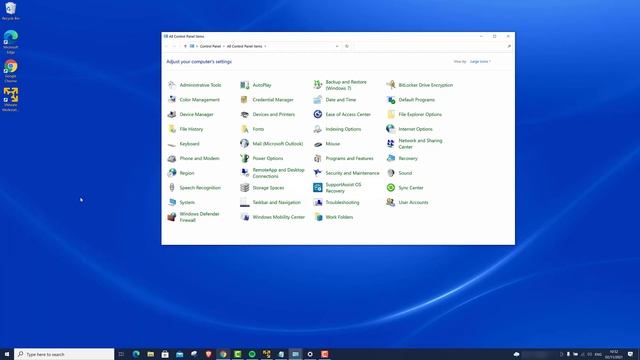Click the Windows Start button

coord(7,354)
